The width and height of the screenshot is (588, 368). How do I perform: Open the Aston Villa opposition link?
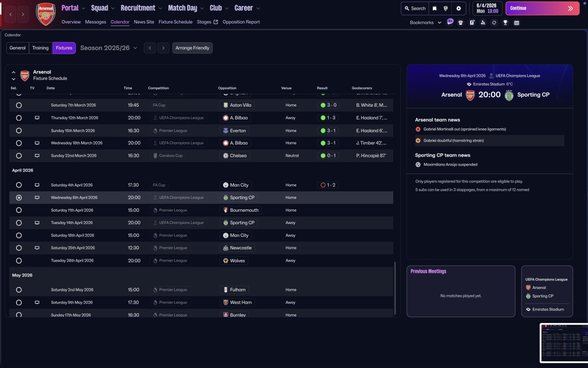(237, 105)
